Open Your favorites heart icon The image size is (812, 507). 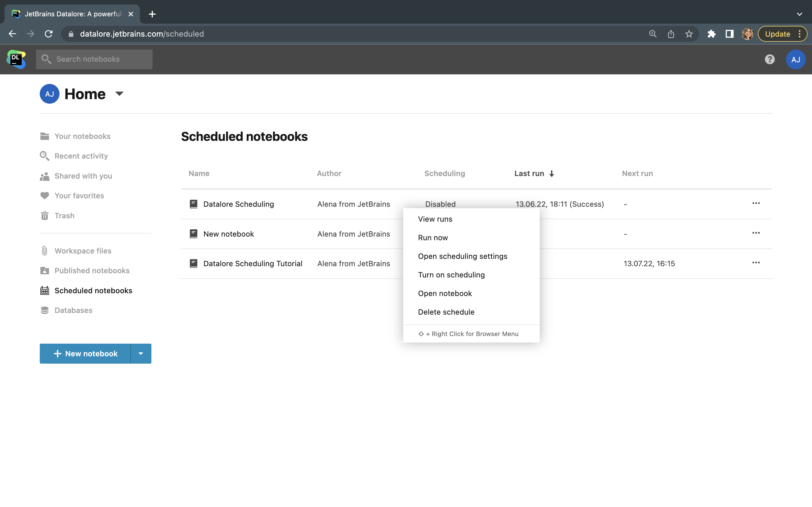pyautogui.click(x=45, y=195)
